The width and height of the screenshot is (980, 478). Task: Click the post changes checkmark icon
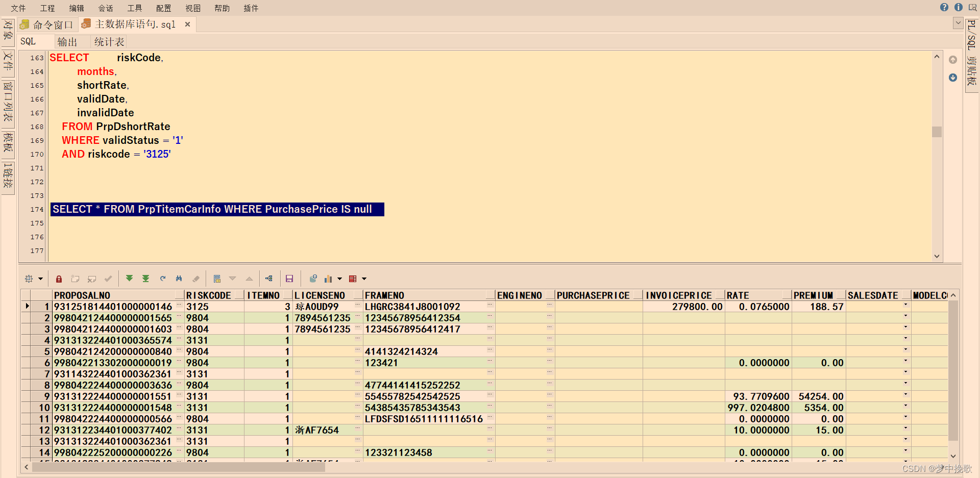(108, 279)
